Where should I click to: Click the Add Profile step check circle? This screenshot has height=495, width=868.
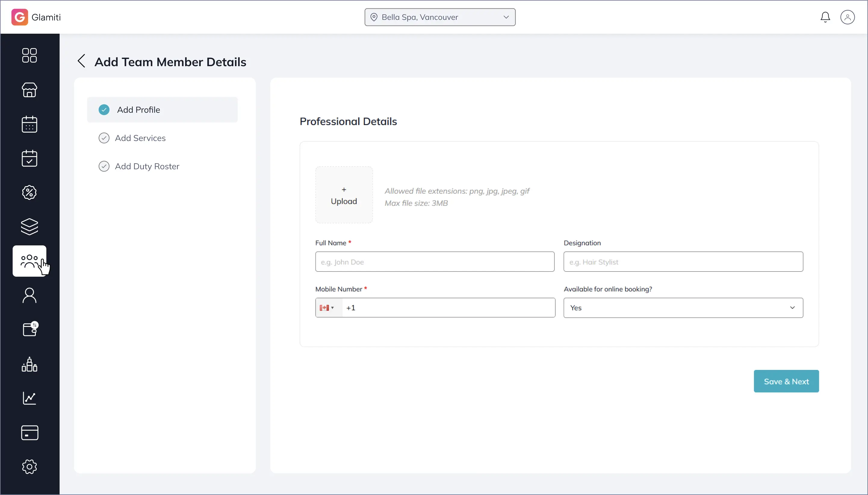pos(104,110)
